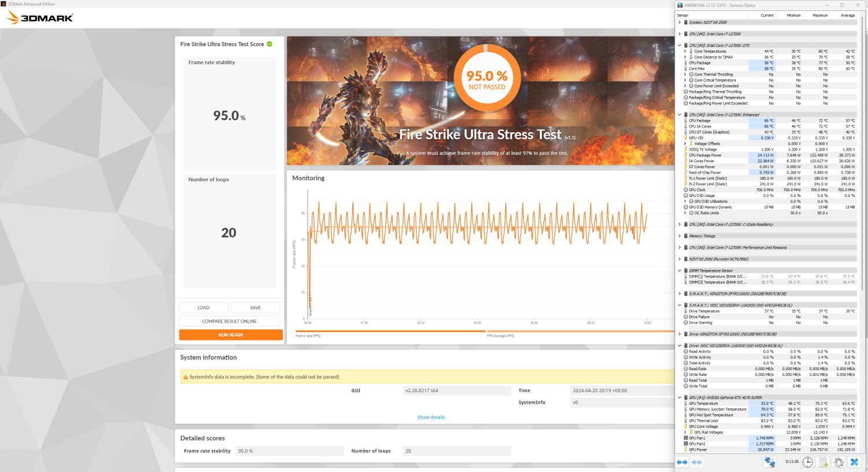Click the fan icon beside GPU Fan2 row
The height and width of the screenshot is (472, 868).
pos(686,444)
